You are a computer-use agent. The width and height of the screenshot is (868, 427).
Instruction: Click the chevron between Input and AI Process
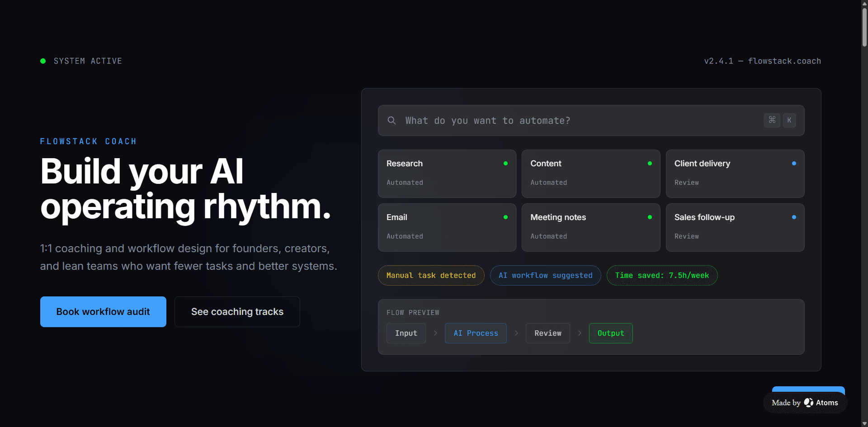pyautogui.click(x=435, y=333)
